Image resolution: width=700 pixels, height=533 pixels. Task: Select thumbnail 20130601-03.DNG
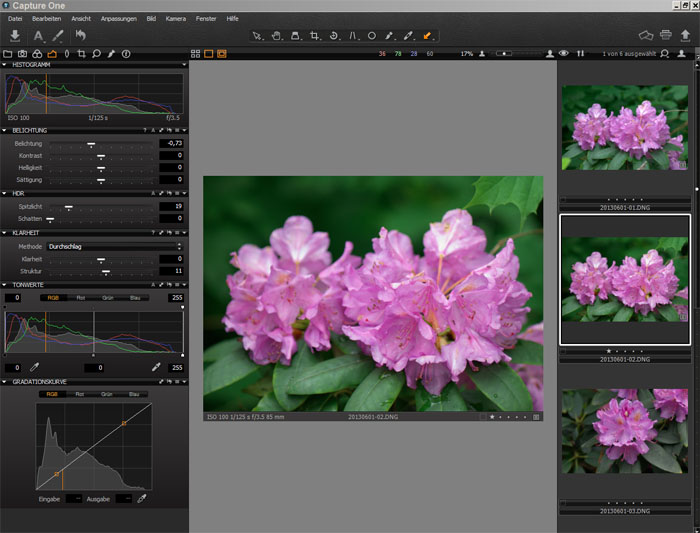624,431
